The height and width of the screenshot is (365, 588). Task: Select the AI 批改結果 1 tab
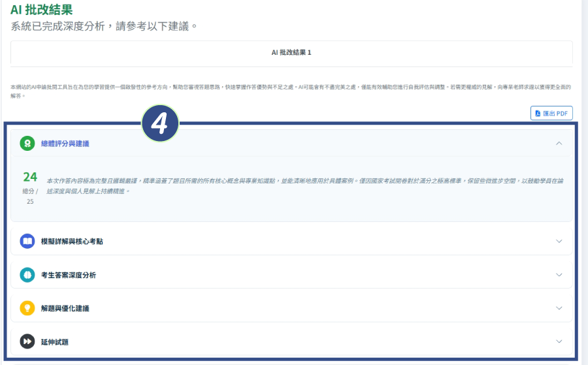(x=291, y=52)
